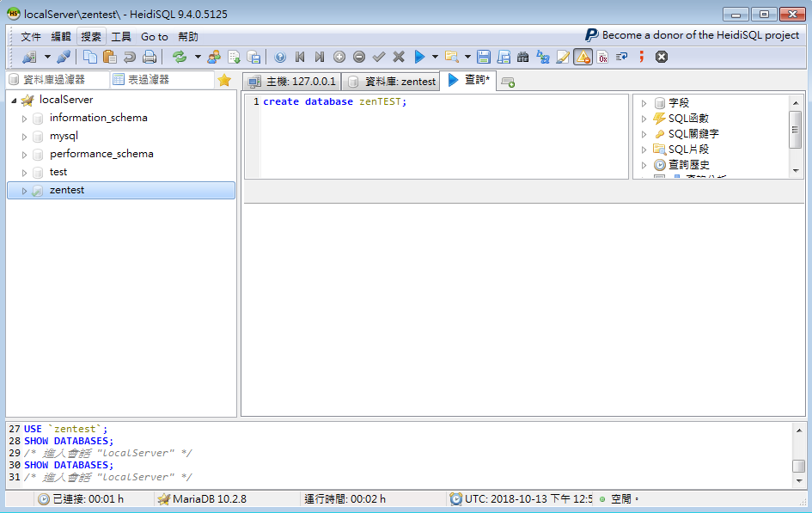Open dropdown beside the session manager icon
The image size is (812, 513).
pyautogui.click(x=47, y=57)
